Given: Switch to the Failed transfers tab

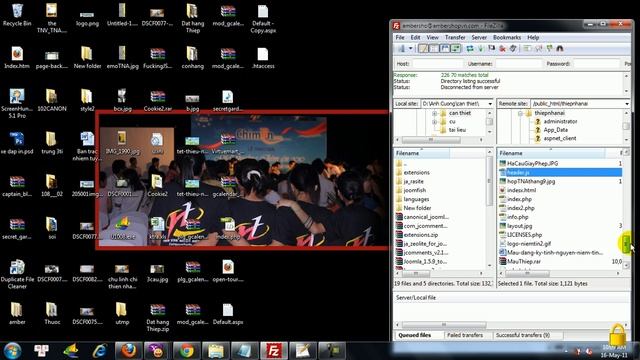Looking at the screenshot, I should point(465,335).
